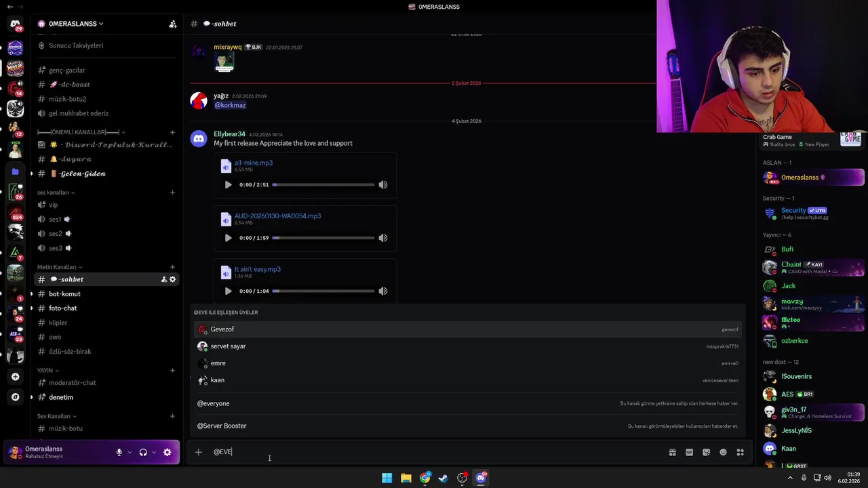Show hidden system tray icons chevron
This screenshot has width=868, height=488.
(790, 478)
